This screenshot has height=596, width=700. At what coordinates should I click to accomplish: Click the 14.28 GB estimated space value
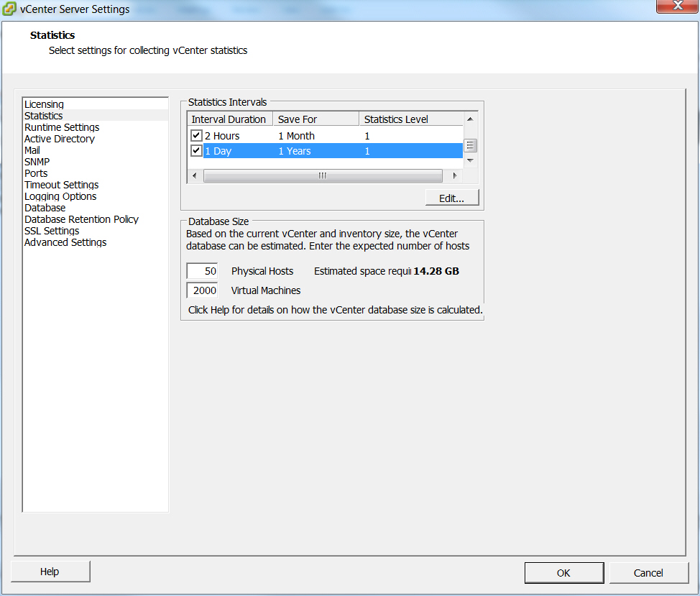point(436,271)
